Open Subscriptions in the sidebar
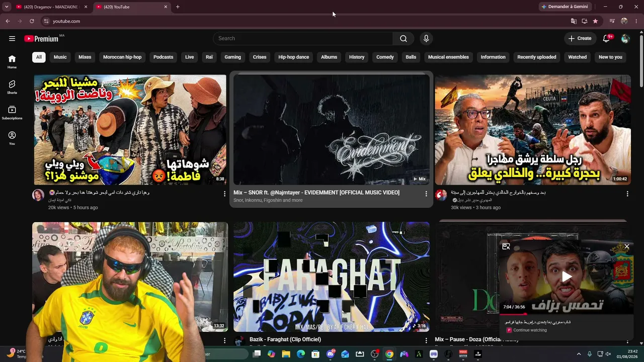The height and width of the screenshot is (362, 644). pos(12,113)
